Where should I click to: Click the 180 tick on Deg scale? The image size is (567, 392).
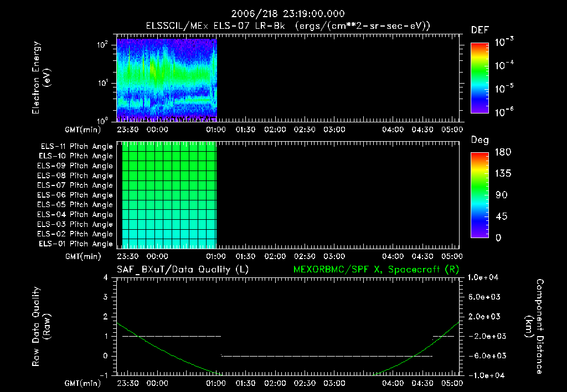click(x=503, y=152)
